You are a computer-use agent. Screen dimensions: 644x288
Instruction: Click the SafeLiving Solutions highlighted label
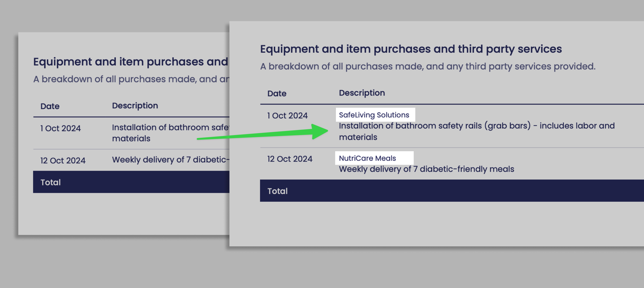coord(374,115)
